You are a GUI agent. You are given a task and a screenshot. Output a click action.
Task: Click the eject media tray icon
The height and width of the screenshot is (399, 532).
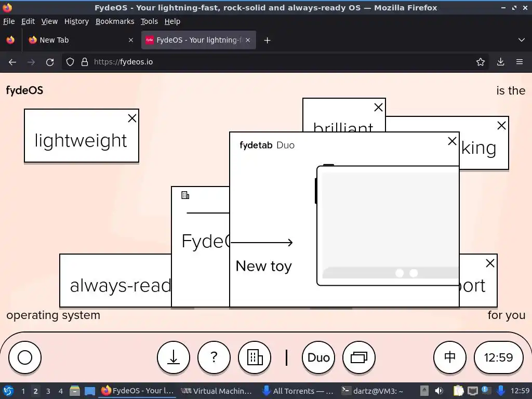pos(424,391)
